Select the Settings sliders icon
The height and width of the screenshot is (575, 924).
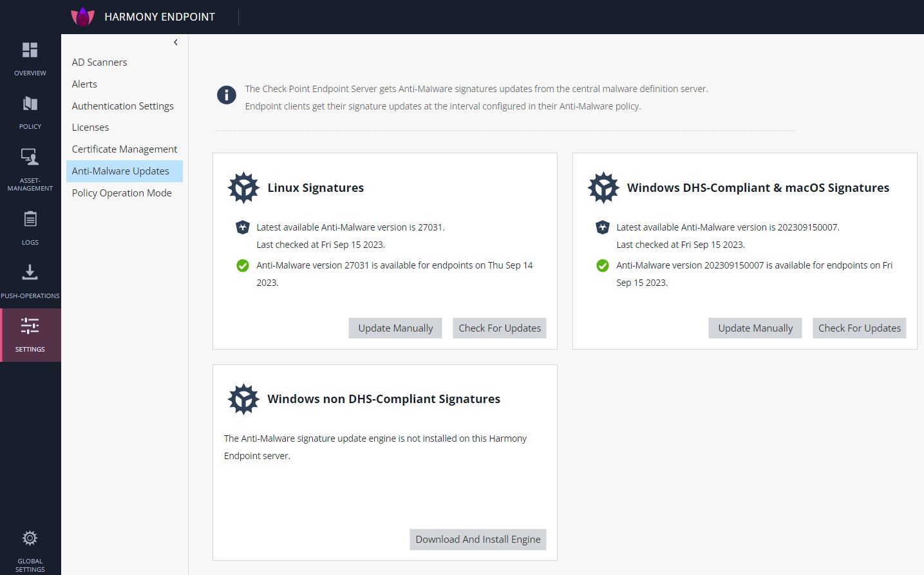[30, 326]
